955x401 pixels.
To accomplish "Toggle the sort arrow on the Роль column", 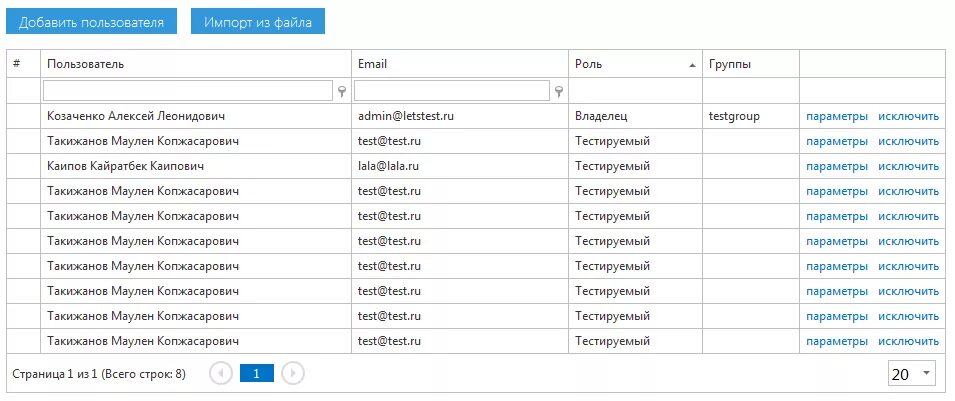I will coord(692,65).
